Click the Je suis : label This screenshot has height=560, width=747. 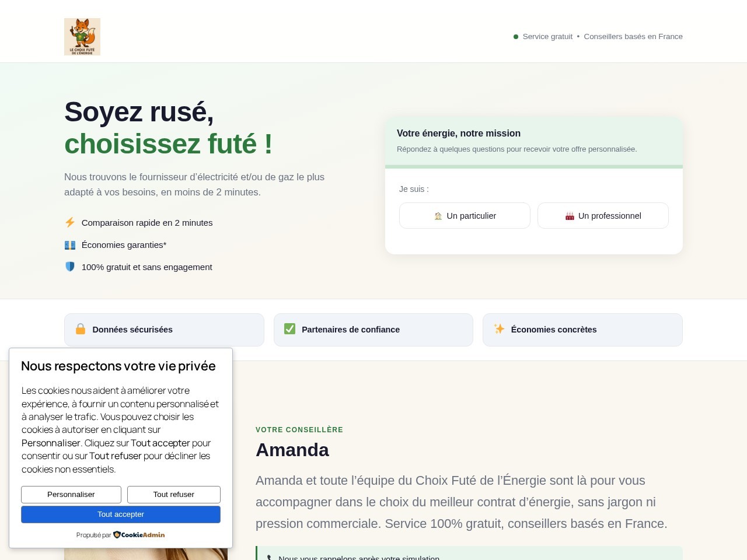[x=414, y=189]
